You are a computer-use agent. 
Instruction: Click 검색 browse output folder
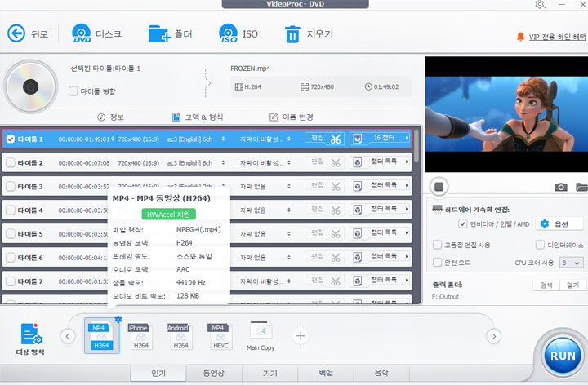(546, 285)
